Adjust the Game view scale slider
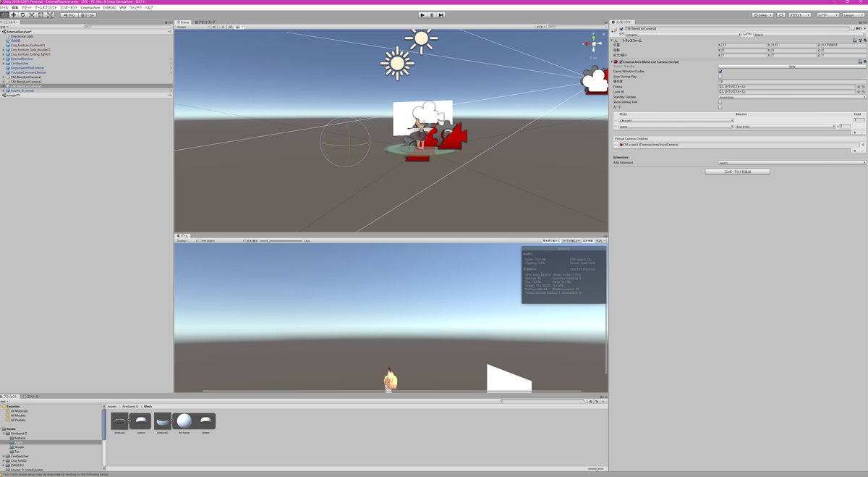The height and width of the screenshot is (477, 868). coord(281,240)
